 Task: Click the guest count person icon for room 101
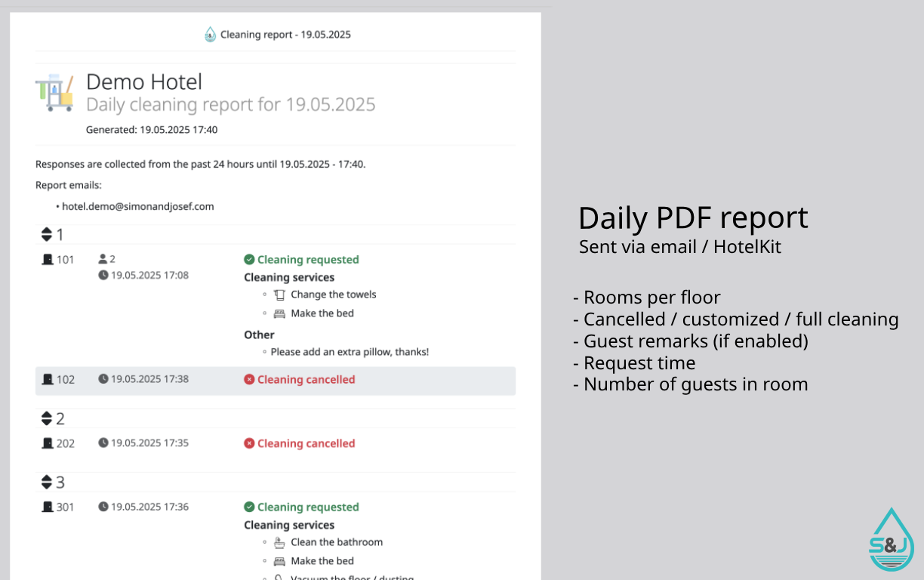pos(102,259)
